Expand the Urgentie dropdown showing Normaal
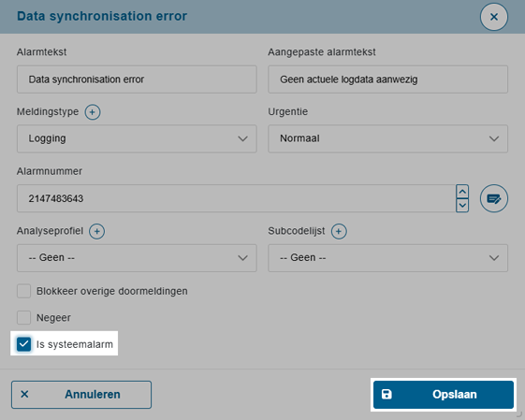Screen dimensions: 525x420 point(387,138)
